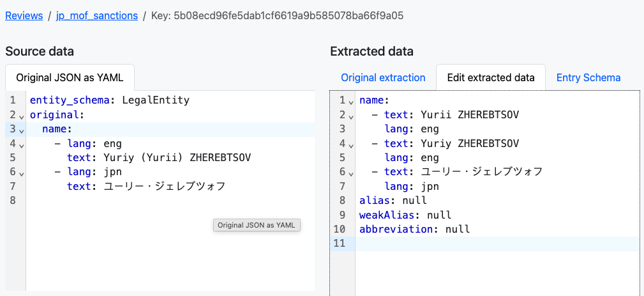
Task: Open the jp_mof_sanctions breadcrumb link
Action: click(97, 15)
